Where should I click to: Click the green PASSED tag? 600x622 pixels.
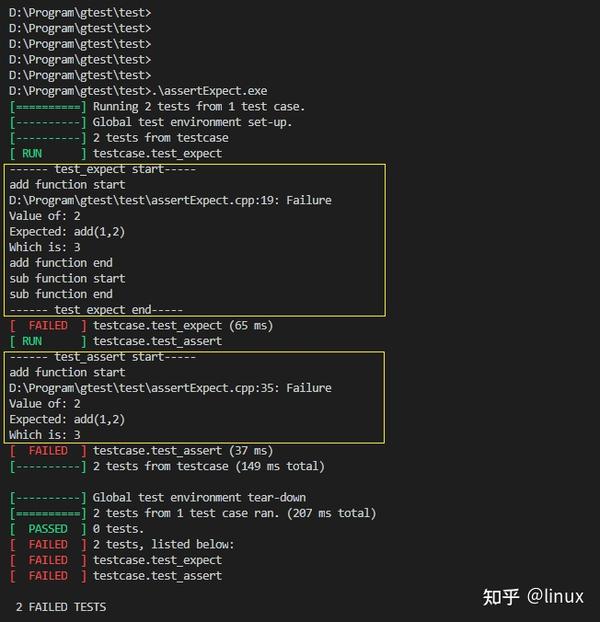[48, 529]
